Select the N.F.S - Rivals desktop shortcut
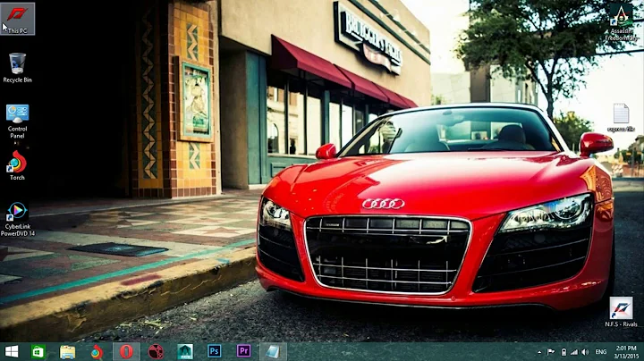 coord(621,312)
